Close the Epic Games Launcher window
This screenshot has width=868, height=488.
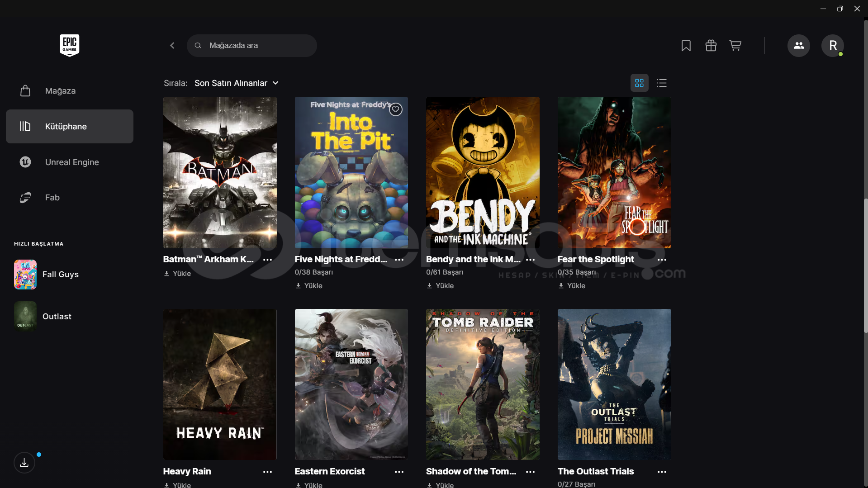[857, 9]
